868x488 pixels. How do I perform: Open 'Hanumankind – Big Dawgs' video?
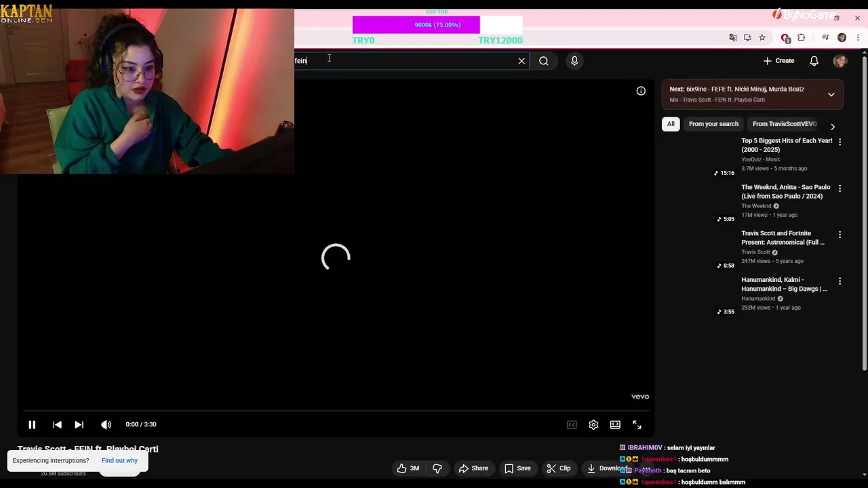pyautogui.click(x=785, y=284)
